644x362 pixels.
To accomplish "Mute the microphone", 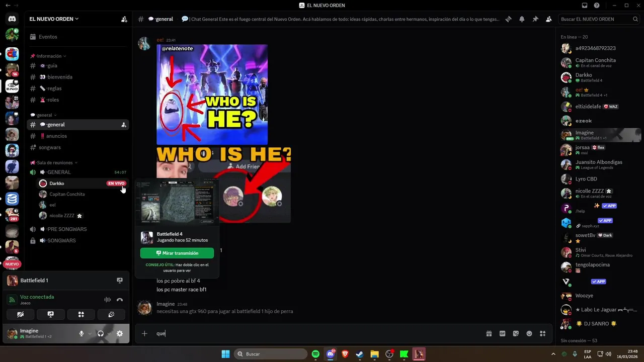I will pyautogui.click(x=81, y=333).
